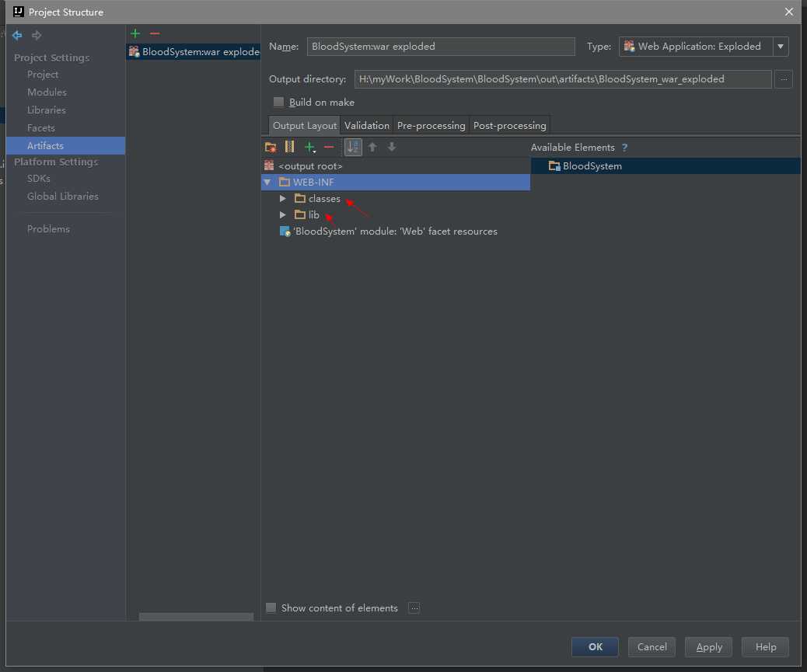807x672 pixels.
Task: Click the lib folder icon
Action: pos(300,214)
